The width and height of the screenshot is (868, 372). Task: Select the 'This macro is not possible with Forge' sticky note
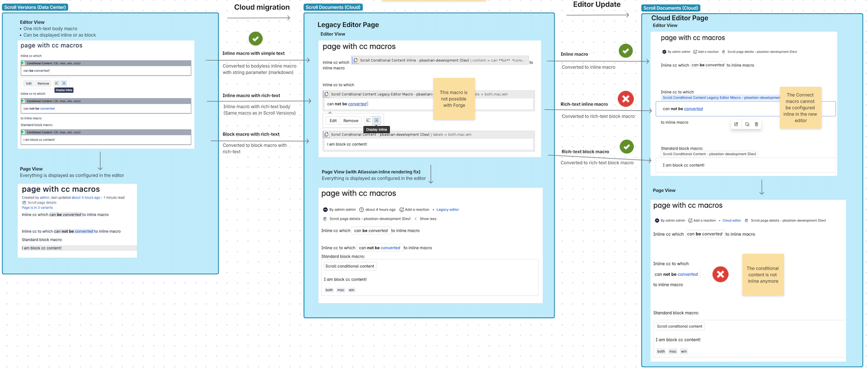click(x=454, y=99)
